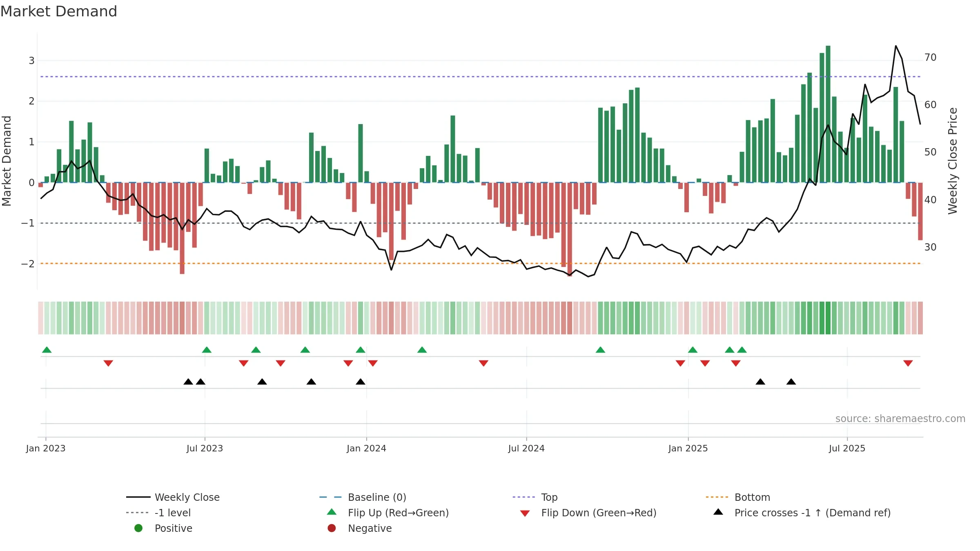This screenshot has height=551, width=980.
Task: Click the 70 tick on the price axis
Action: point(931,57)
